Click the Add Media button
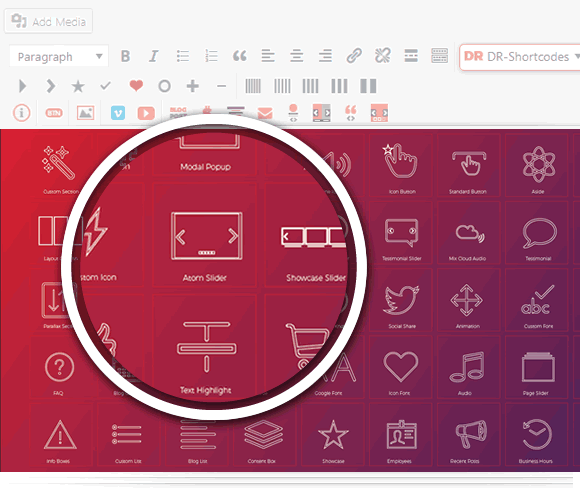Screen dimensions: 580x489 [48, 21]
